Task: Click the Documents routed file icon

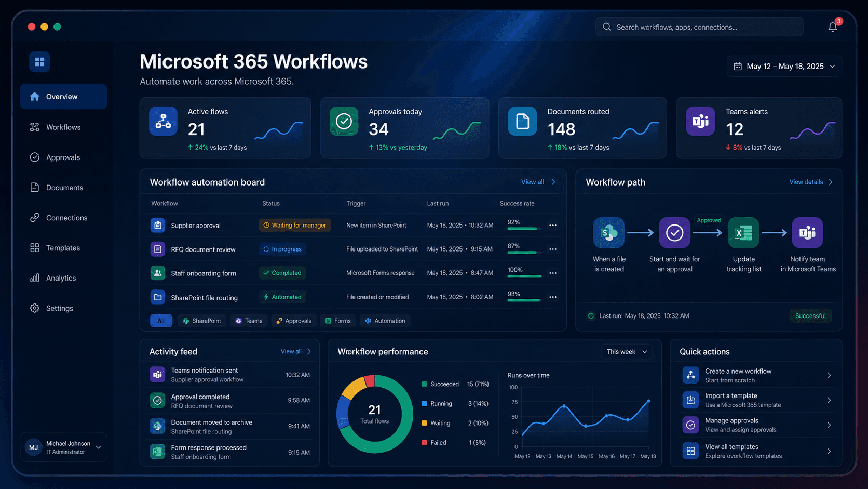Action: tap(522, 121)
